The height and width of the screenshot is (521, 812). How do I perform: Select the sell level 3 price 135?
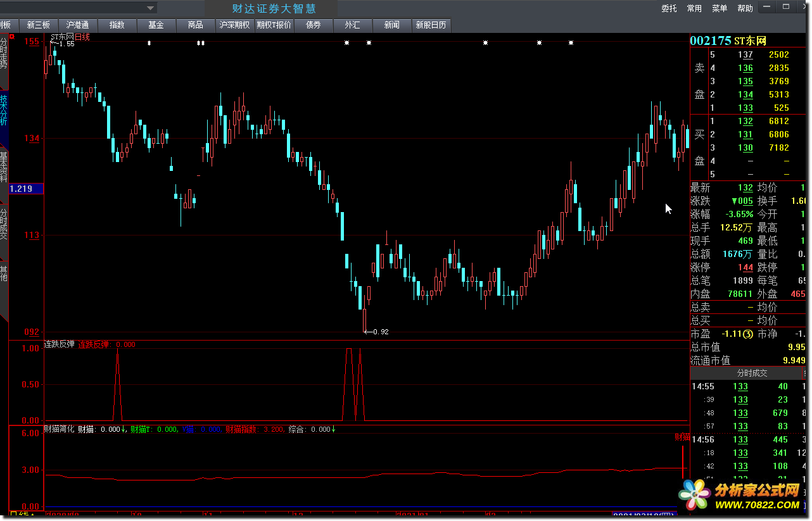[x=745, y=82]
